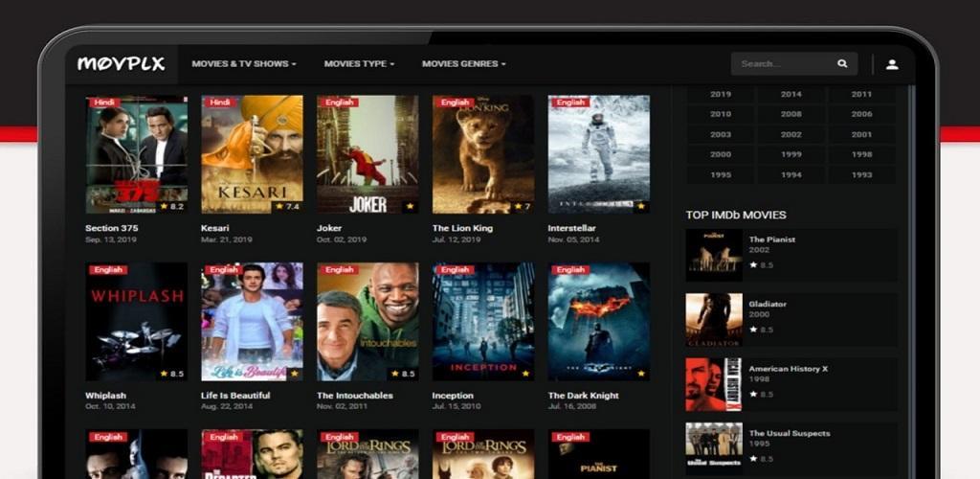Click the Joker title link
The image size is (980, 479).
pyautogui.click(x=329, y=228)
